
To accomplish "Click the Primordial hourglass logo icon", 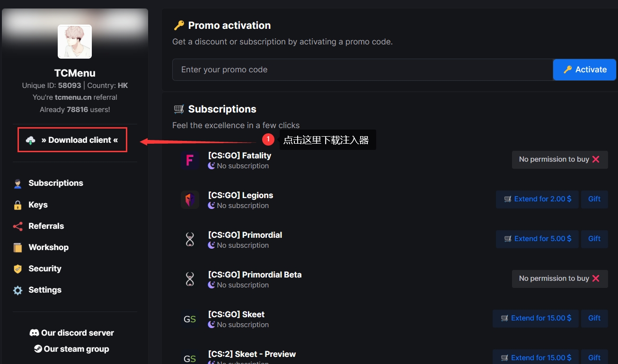I will coord(190,240).
